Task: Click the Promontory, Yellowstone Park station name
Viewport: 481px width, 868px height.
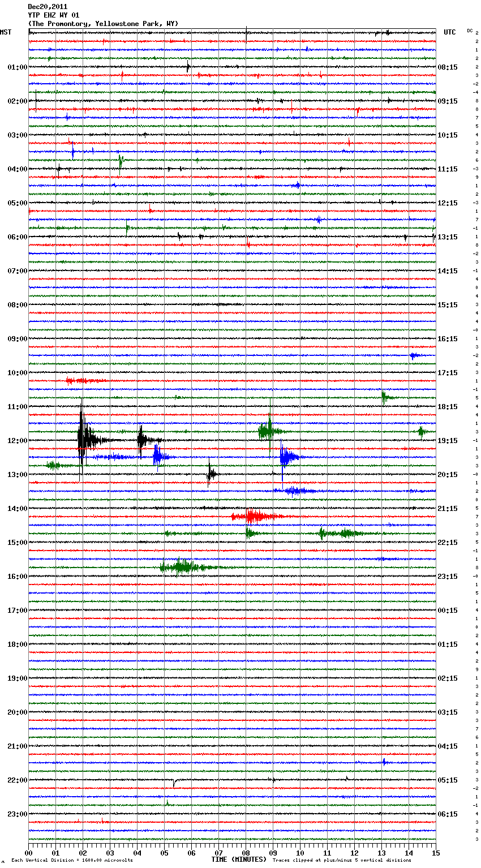Action: point(103,24)
